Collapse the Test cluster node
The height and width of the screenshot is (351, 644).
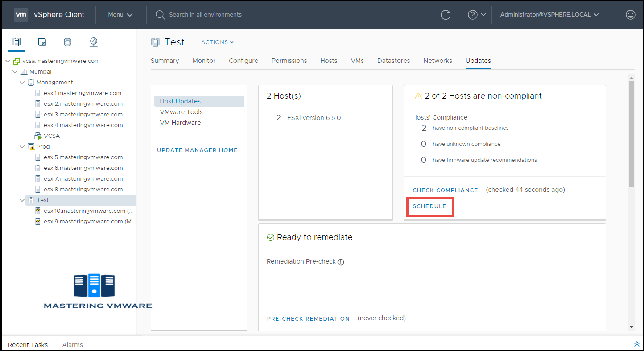[22, 200]
